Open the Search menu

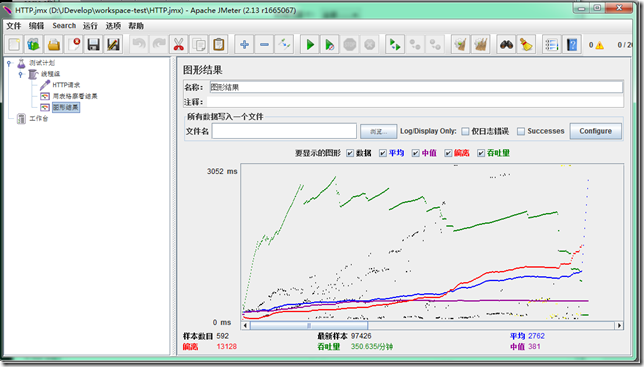(64, 25)
